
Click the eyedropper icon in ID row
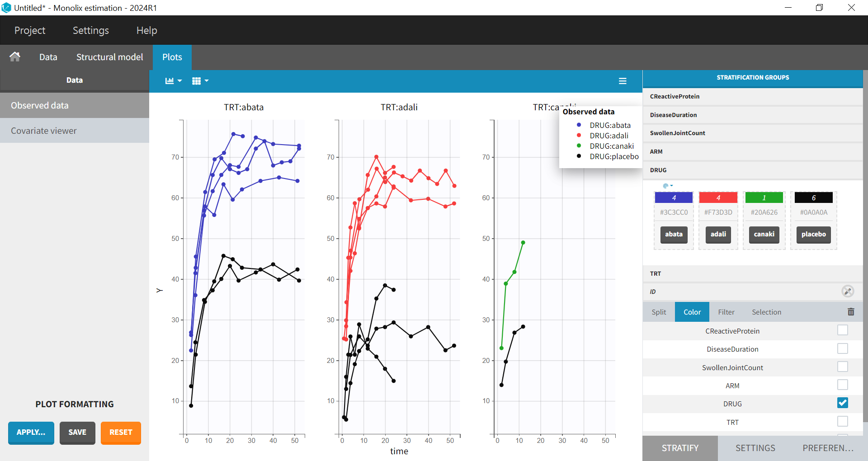848,292
